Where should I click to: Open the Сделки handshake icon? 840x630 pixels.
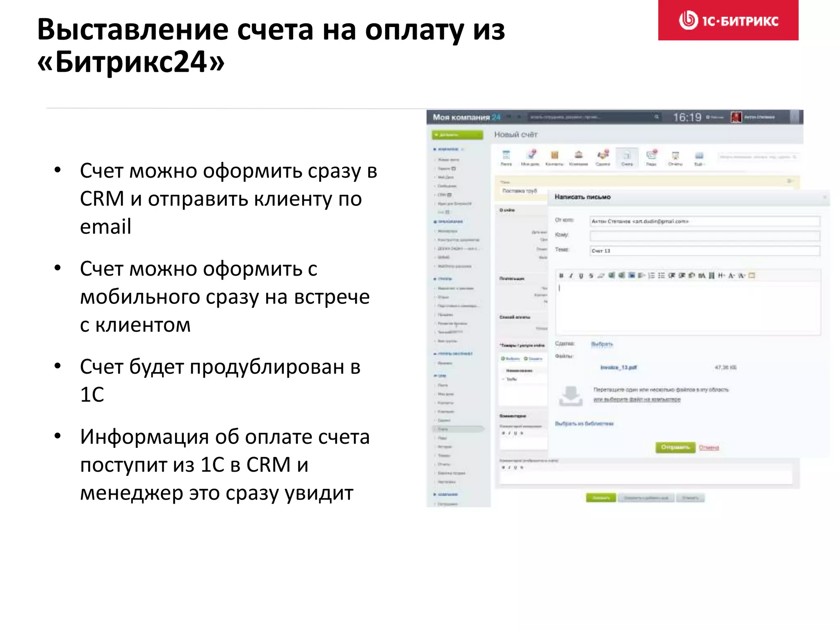(x=603, y=157)
